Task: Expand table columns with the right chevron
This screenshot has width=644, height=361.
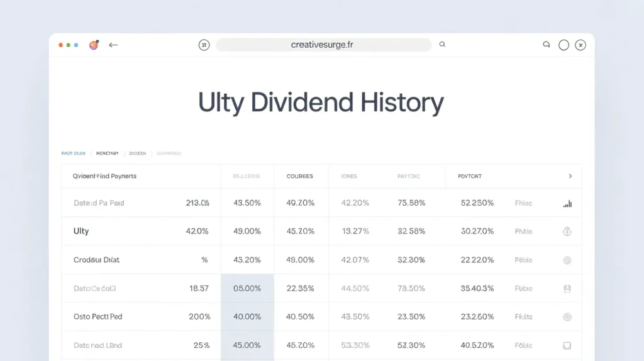Action: 570,176
